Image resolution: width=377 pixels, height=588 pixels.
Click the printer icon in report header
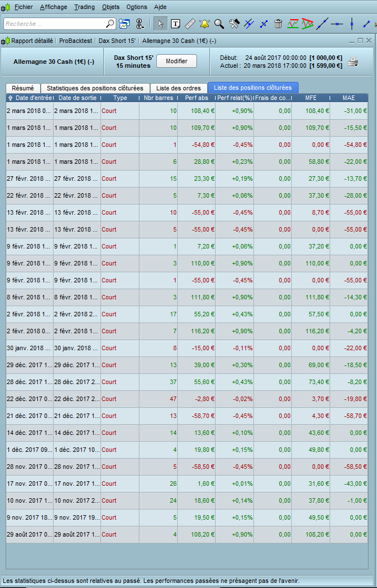click(353, 62)
